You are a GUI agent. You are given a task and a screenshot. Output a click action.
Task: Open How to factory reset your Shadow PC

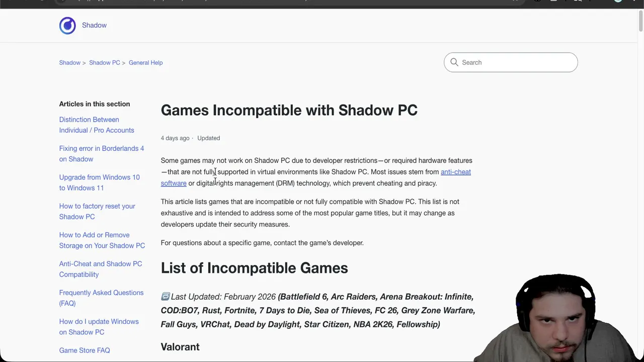97,211
